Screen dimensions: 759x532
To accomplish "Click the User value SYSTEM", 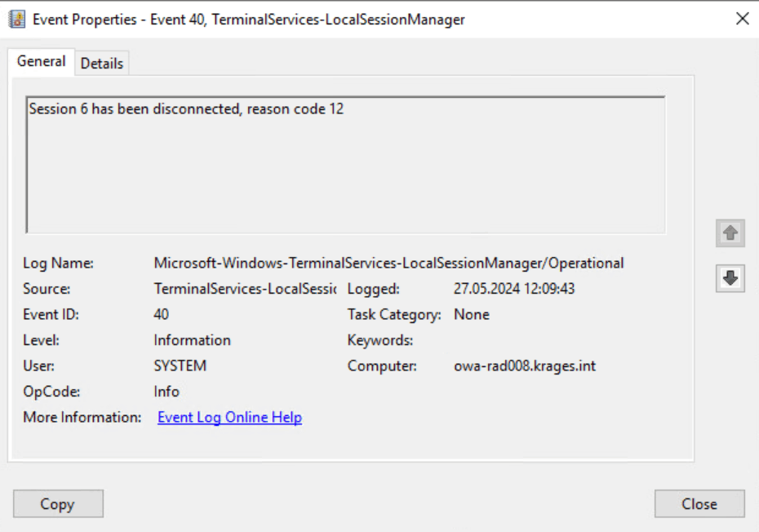I will (x=180, y=366).
